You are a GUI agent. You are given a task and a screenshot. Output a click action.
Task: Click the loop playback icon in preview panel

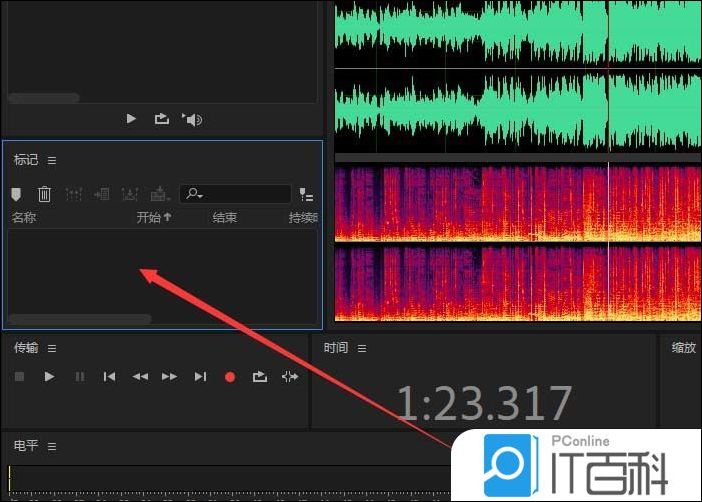pos(162,119)
